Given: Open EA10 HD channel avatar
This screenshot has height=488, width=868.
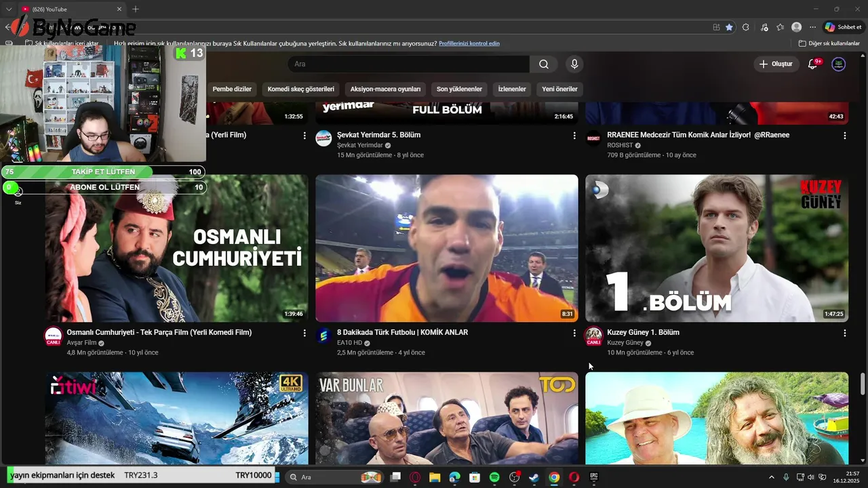Looking at the screenshot, I should pos(324,336).
